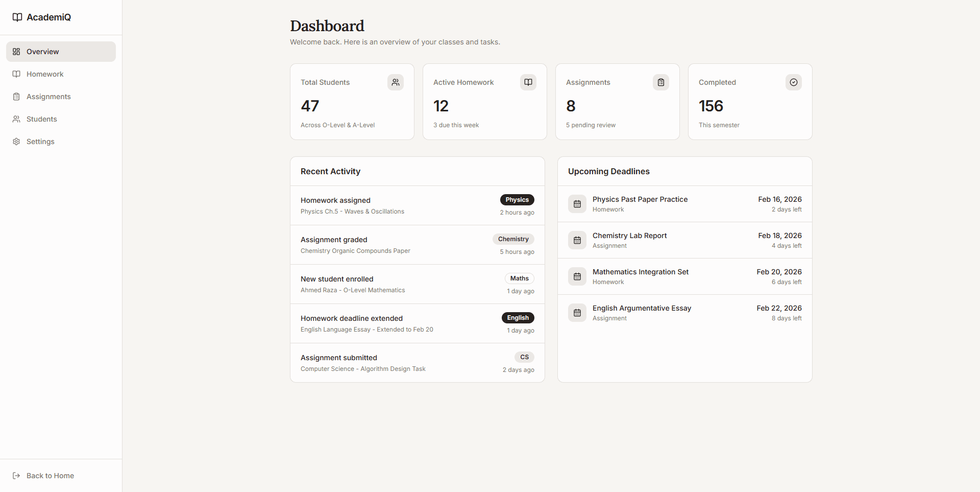Click the Completed check-circle icon

click(793, 82)
